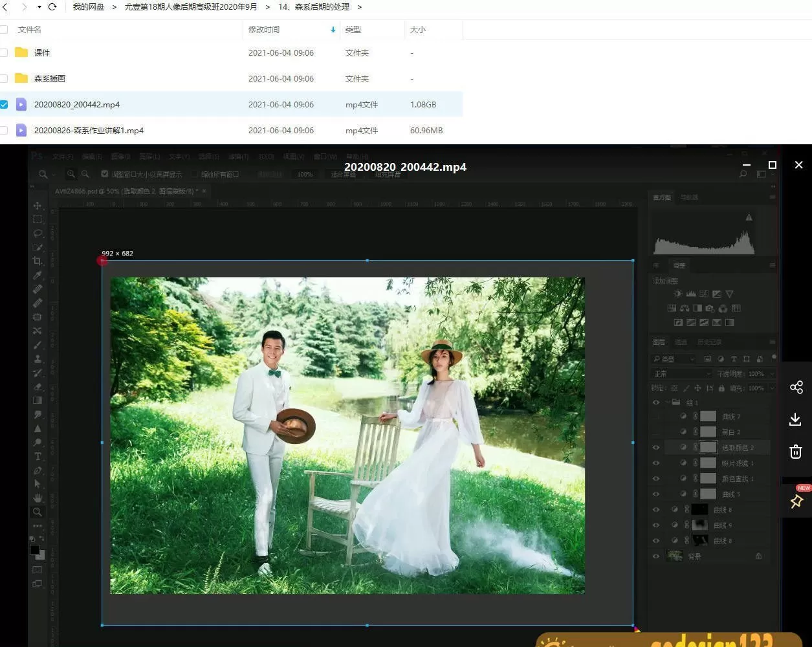This screenshot has height=647, width=812.
Task: Select the Type tool in Photoshop toolbar
Action: click(x=38, y=457)
